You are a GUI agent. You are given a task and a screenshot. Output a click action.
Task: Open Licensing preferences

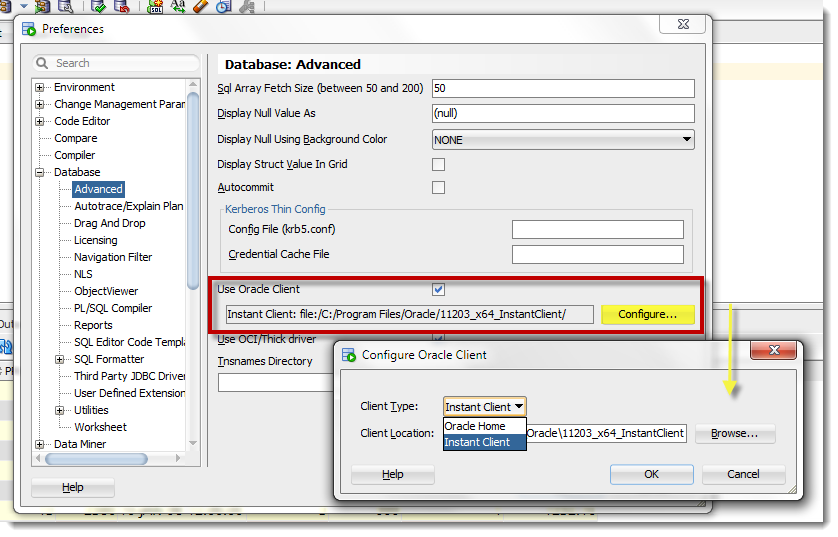[x=96, y=240]
